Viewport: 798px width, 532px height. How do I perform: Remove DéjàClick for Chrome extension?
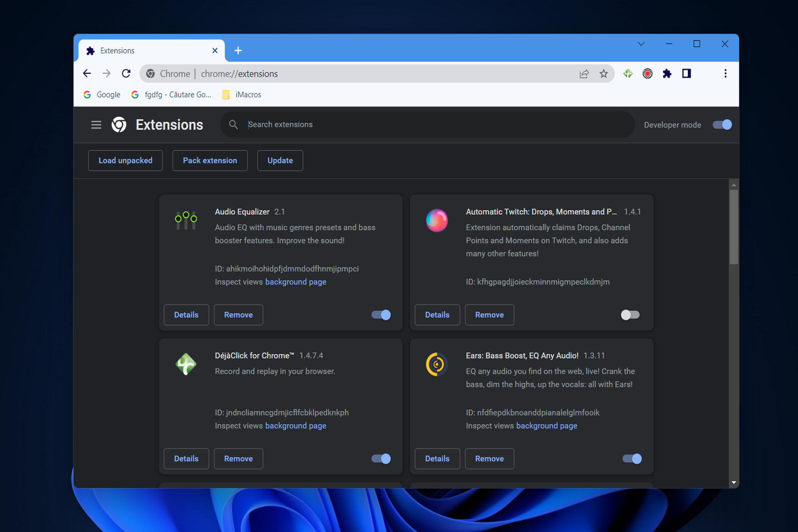click(239, 459)
